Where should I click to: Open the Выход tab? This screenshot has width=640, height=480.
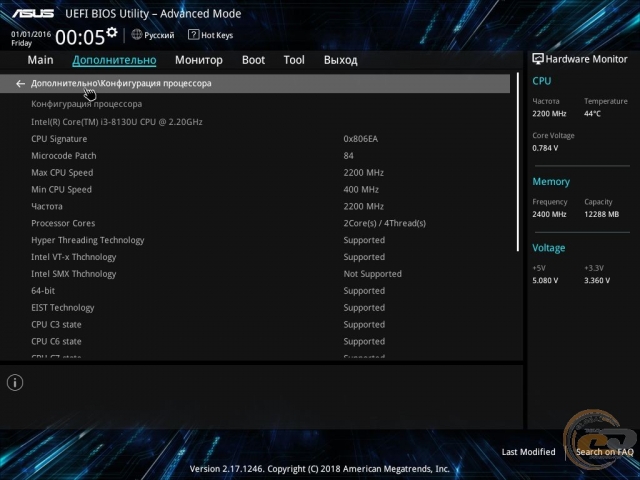pyautogui.click(x=341, y=60)
